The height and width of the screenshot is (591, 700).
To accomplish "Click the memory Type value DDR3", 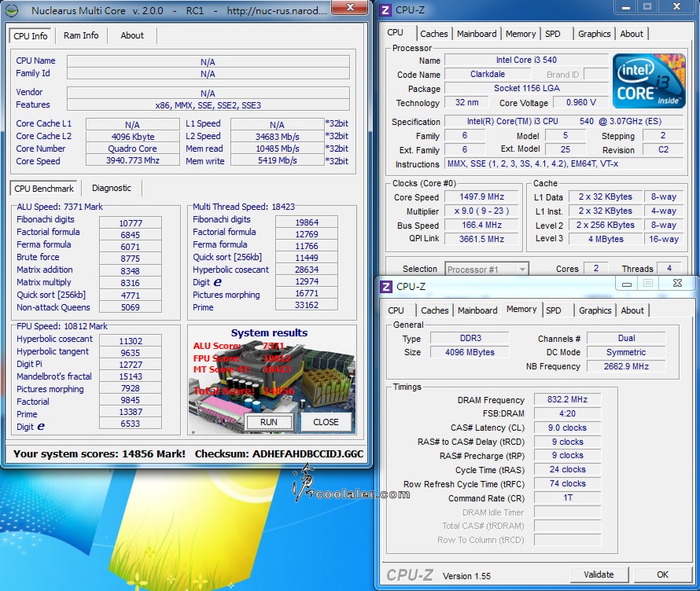I will tap(470, 338).
